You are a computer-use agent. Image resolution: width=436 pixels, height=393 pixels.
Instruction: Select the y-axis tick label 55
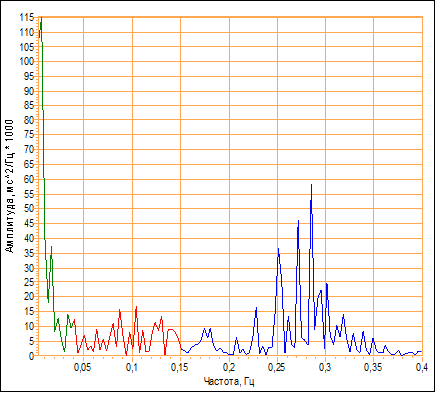29,194
